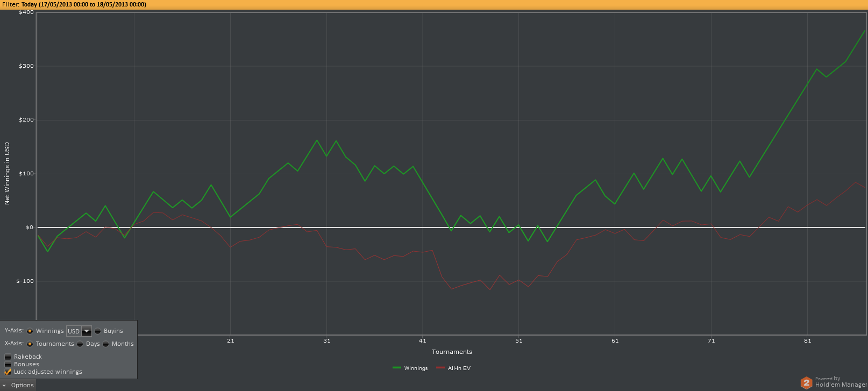Viewport: 868px width, 391px height.
Task: Switch X-axis to Months
Action: (x=106, y=344)
